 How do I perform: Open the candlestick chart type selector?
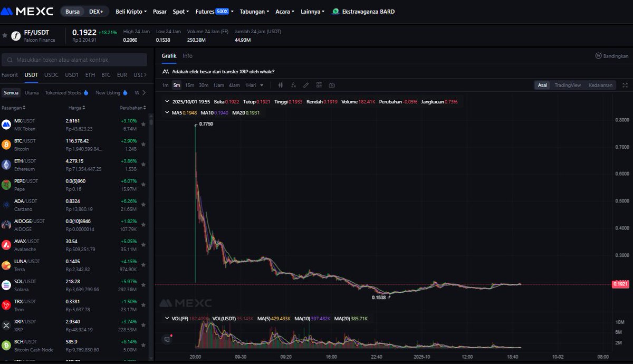pyautogui.click(x=281, y=85)
